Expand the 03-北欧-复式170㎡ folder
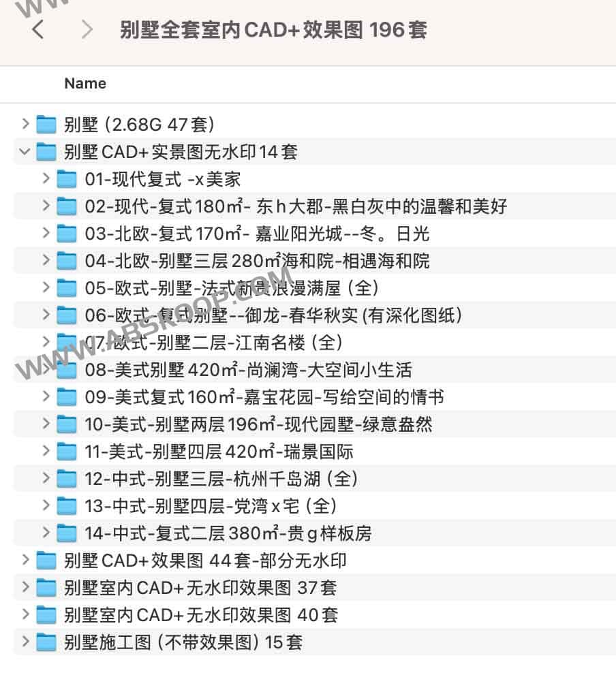This screenshot has width=616, height=677. pyautogui.click(x=45, y=233)
